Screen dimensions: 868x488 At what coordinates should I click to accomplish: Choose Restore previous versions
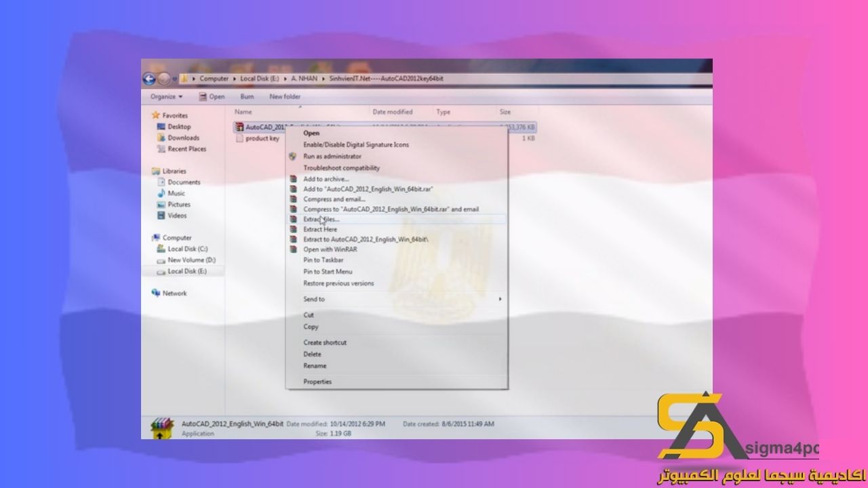[x=338, y=283]
